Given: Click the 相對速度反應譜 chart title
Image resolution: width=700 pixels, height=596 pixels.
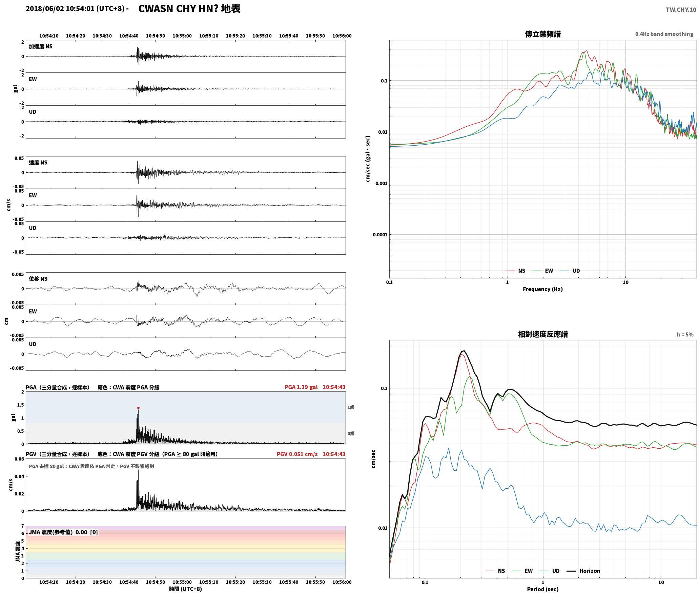Looking at the screenshot, I should [x=543, y=334].
